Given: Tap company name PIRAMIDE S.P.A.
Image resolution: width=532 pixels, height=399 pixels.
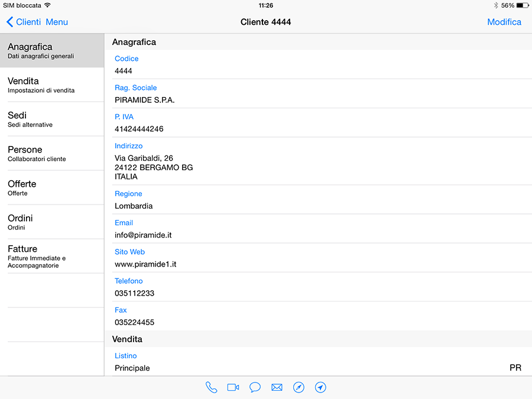Looking at the screenshot, I should pyautogui.click(x=145, y=100).
